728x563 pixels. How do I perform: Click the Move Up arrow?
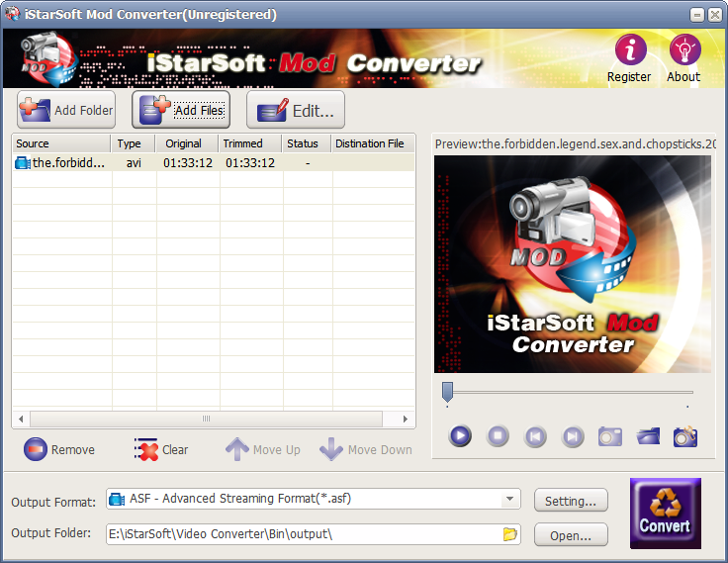(x=263, y=449)
